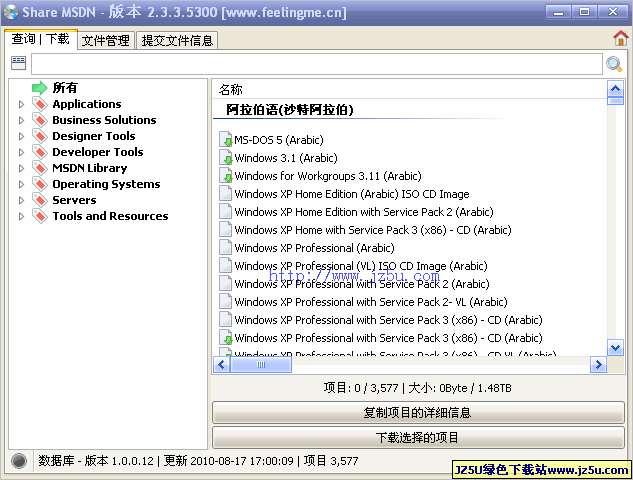633x480 pixels.
Task: Click file icon of XP Professional (VL) ISO CD Image
Action: point(225,265)
